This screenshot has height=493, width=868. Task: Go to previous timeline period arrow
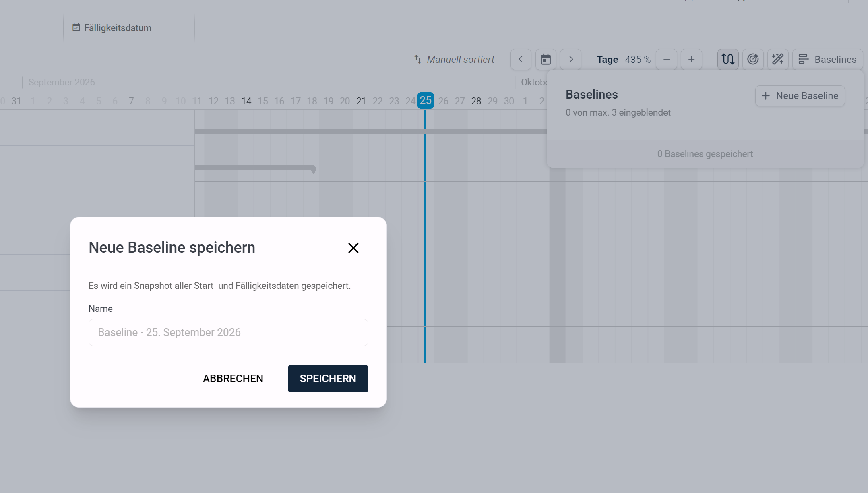coord(521,60)
